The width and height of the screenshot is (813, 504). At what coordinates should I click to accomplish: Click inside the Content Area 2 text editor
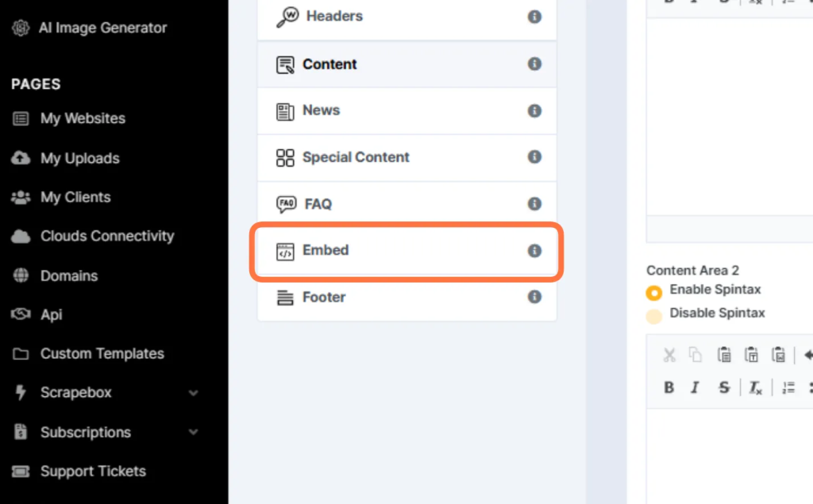730,456
